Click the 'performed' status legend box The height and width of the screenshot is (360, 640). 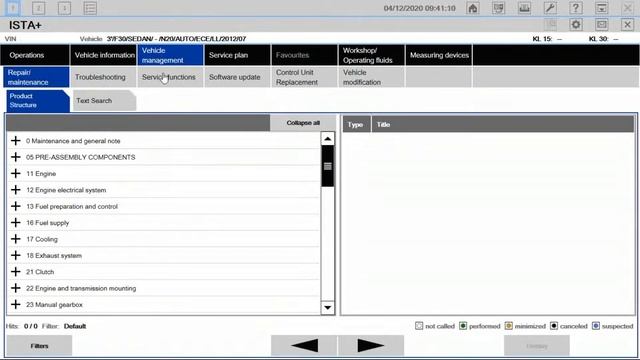(463, 326)
